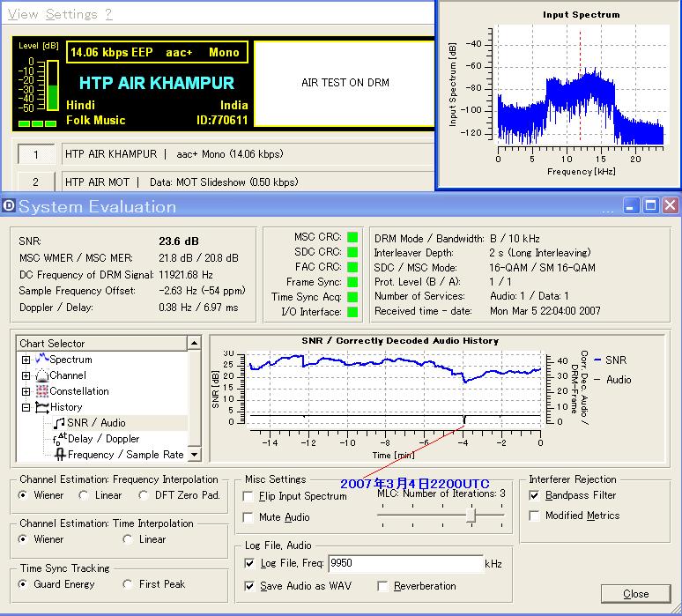Click the System Evaluation title bar D icon
The image size is (682, 616).
tap(9, 205)
